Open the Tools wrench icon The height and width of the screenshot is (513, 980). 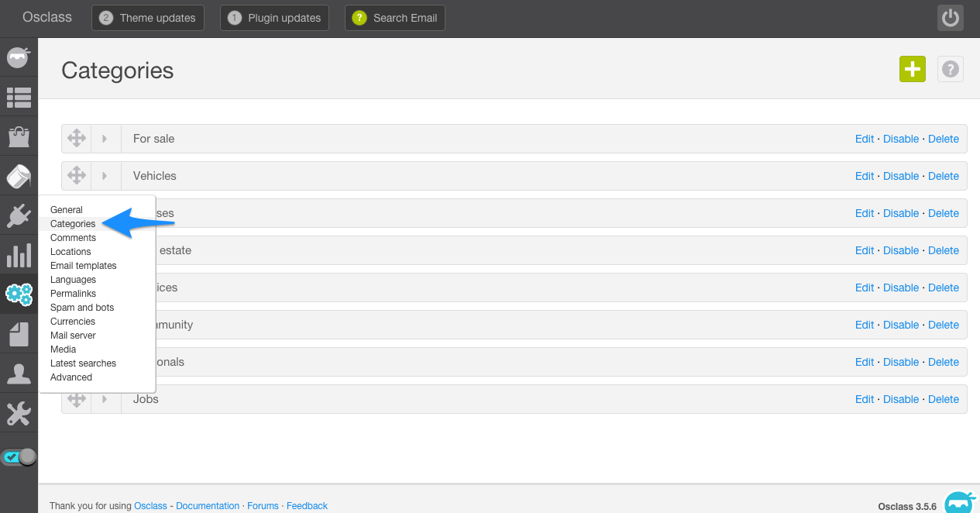(x=19, y=413)
